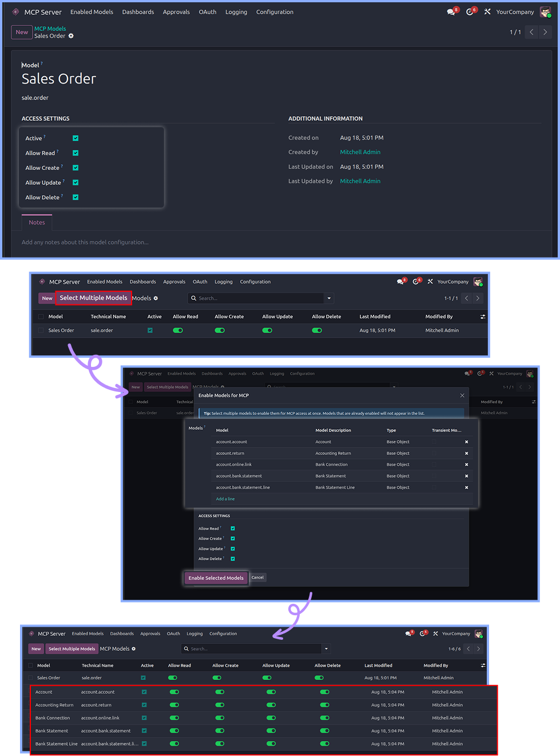The image size is (560, 756).
Task: Toggle the Allow Delete checkbox
Action: point(76,197)
